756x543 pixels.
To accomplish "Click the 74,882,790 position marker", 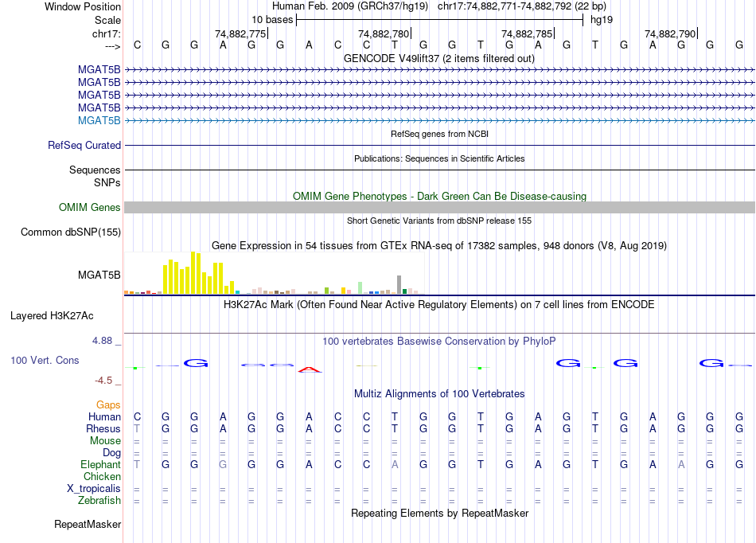I will (x=670, y=33).
